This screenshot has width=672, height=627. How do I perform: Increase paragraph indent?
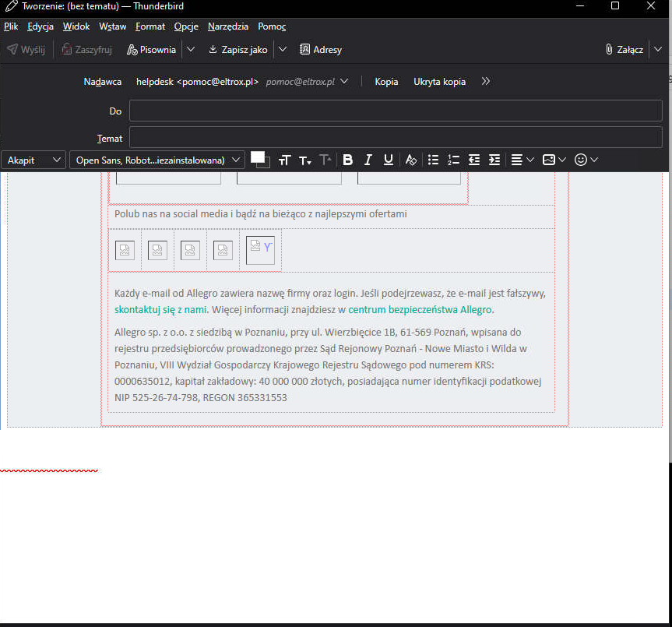[494, 160]
